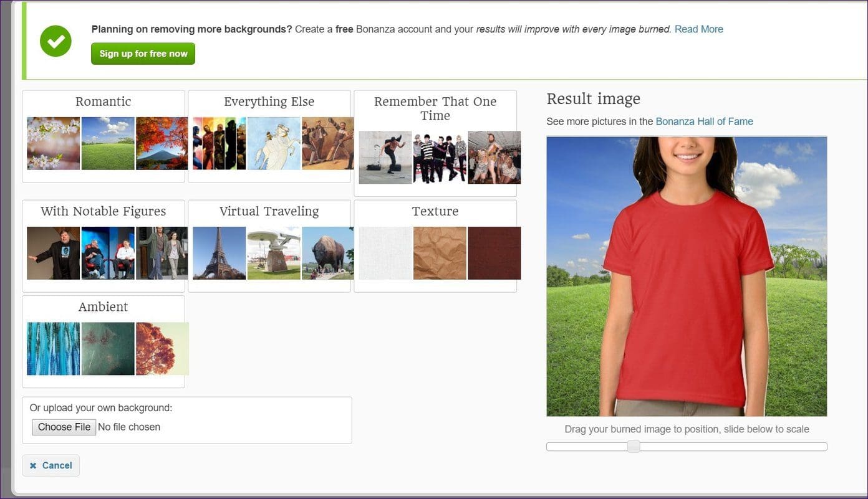Click the Romantic category heading
Image resolution: width=868 pixels, height=499 pixels.
(104, 102)
